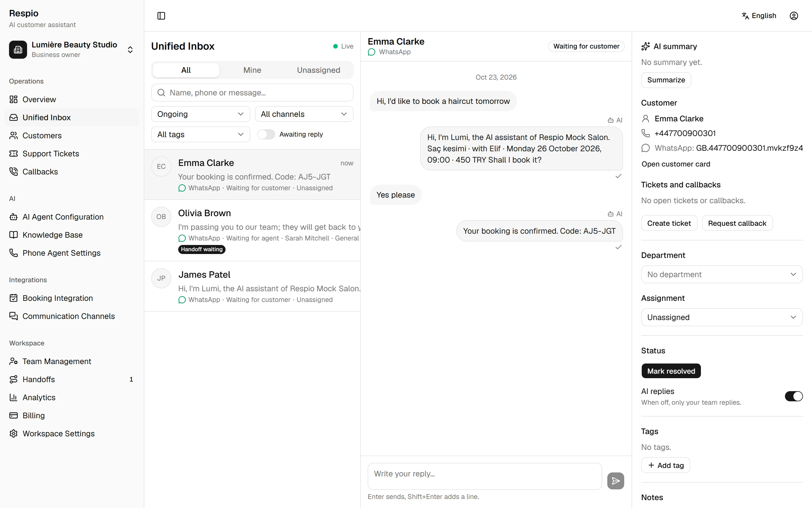Open the All tags dropdown

(x=200, y=134)
